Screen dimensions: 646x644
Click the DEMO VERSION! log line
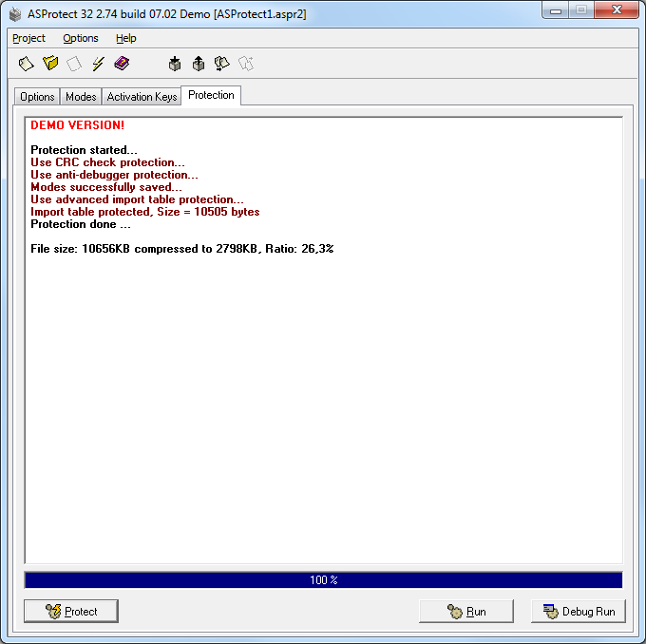[x=78, y=125]
